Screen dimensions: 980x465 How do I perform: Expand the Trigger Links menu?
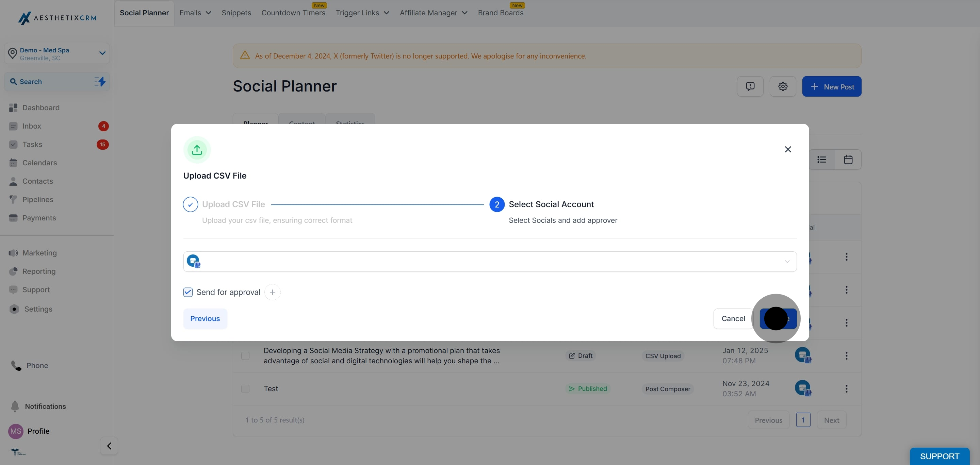[x=362, y=13]
